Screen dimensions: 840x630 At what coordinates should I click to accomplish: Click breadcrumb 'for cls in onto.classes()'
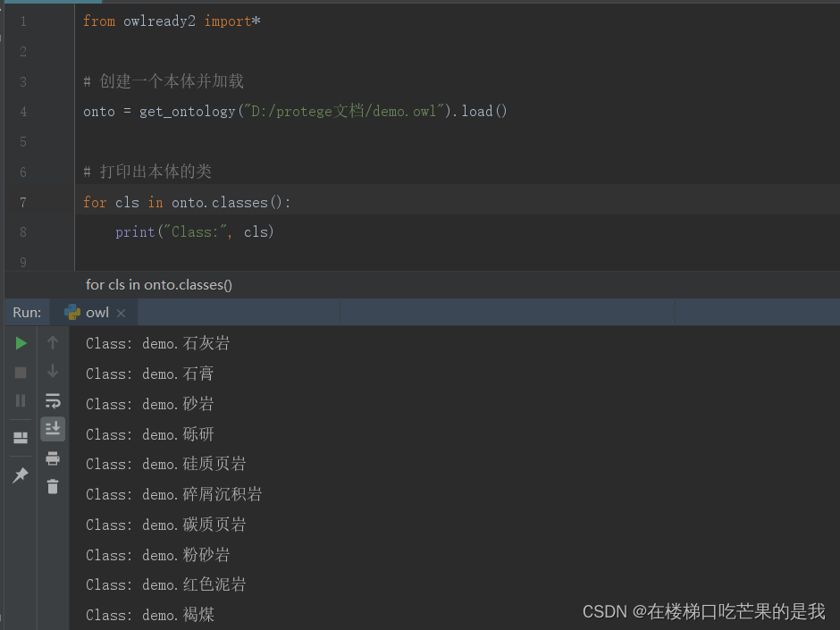pos(158,284)
